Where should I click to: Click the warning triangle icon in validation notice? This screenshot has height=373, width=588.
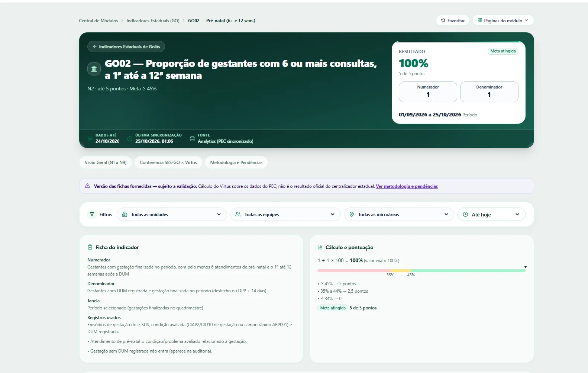coord(87,186)
